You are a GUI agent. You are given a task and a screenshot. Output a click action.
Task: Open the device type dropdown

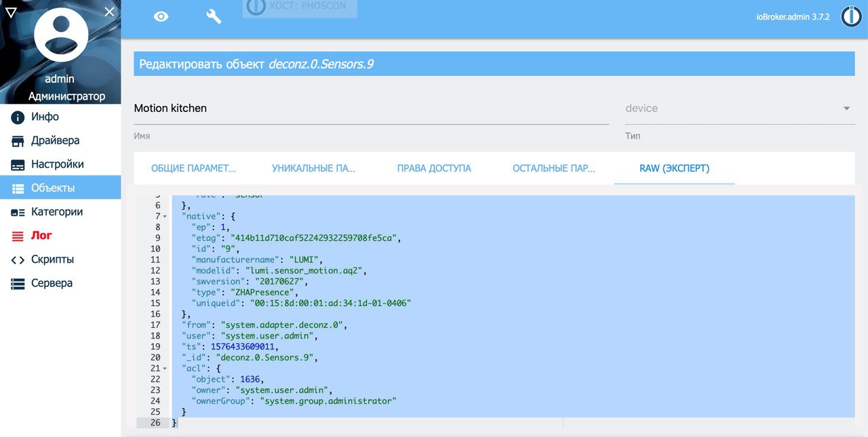coord(740,109)
